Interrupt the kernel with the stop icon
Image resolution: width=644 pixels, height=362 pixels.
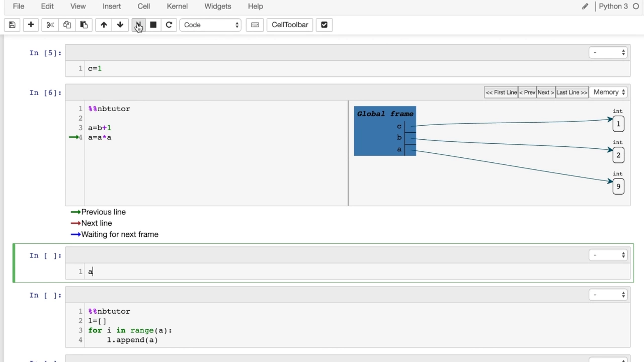153,25
